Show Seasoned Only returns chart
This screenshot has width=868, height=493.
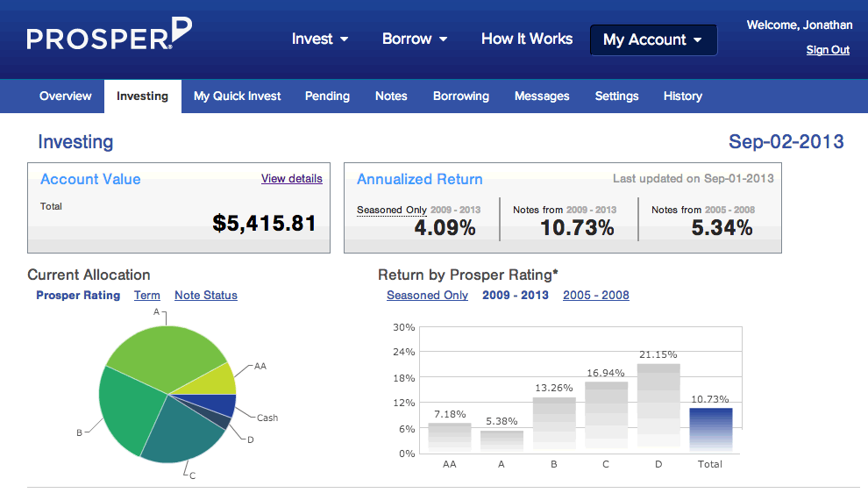coord(427,296)
